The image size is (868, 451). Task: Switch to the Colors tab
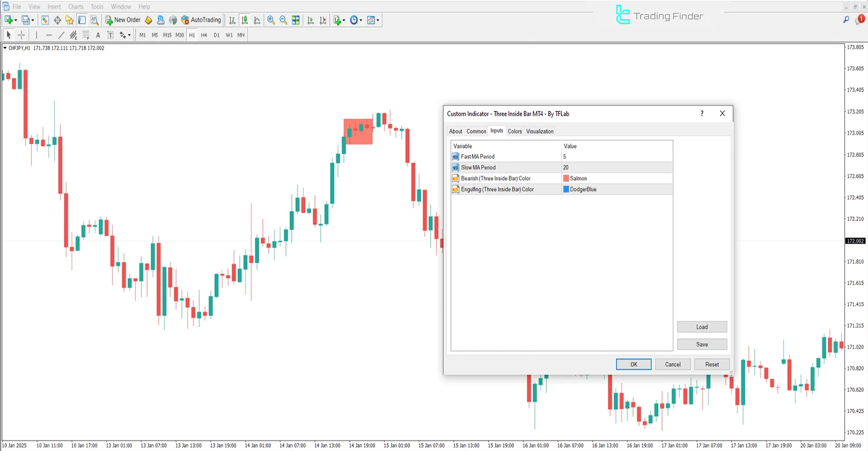(x=514, y=131)
